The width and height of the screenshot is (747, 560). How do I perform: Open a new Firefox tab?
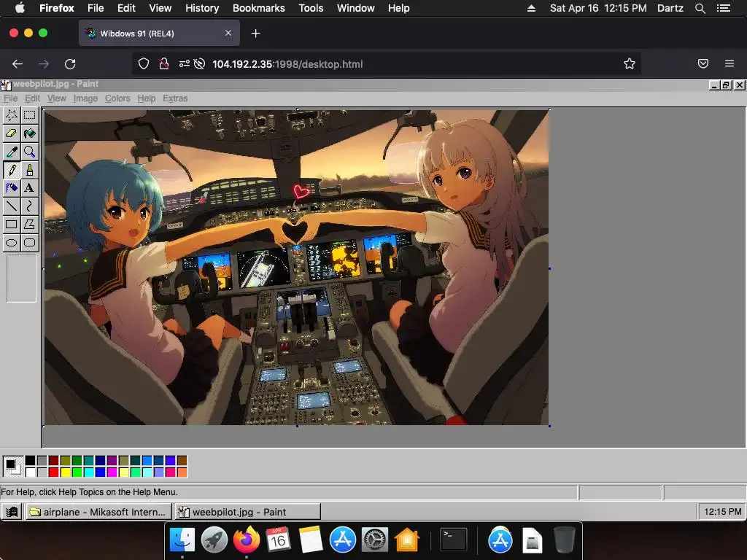click(256, 34)
